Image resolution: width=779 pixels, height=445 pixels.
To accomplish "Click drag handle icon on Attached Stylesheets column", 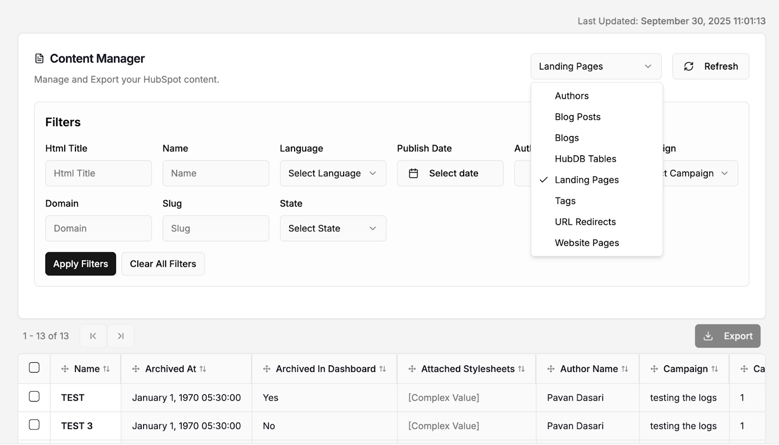I will pyautogui.click(x=412, y=369).
